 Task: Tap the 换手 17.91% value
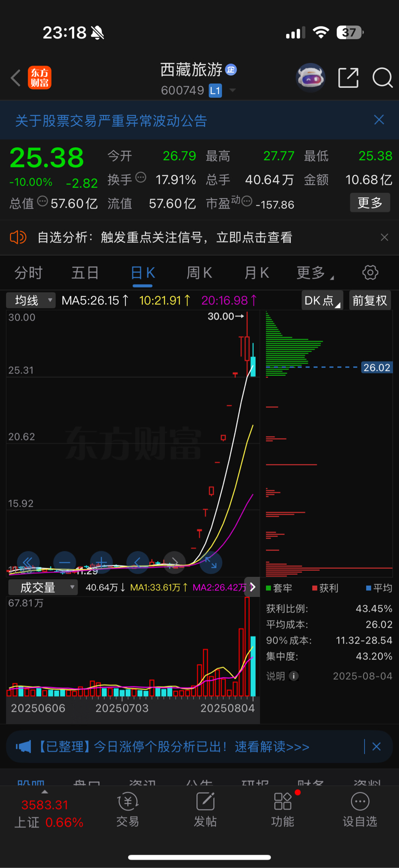[x=176, y=180]
